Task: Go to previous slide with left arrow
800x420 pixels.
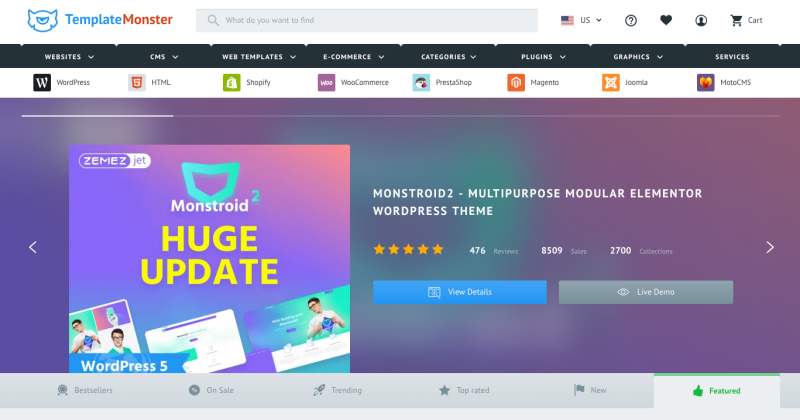Action: pos(33,248)
